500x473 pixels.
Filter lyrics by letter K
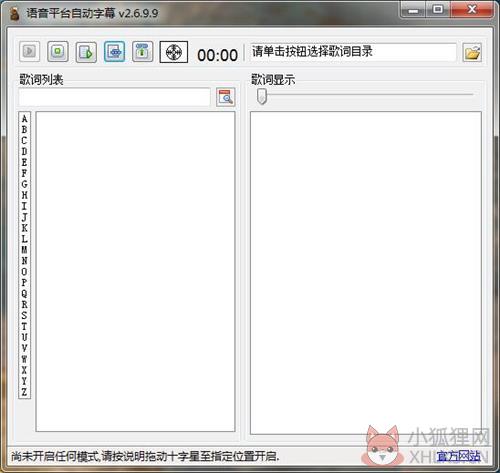coord(24,228)
